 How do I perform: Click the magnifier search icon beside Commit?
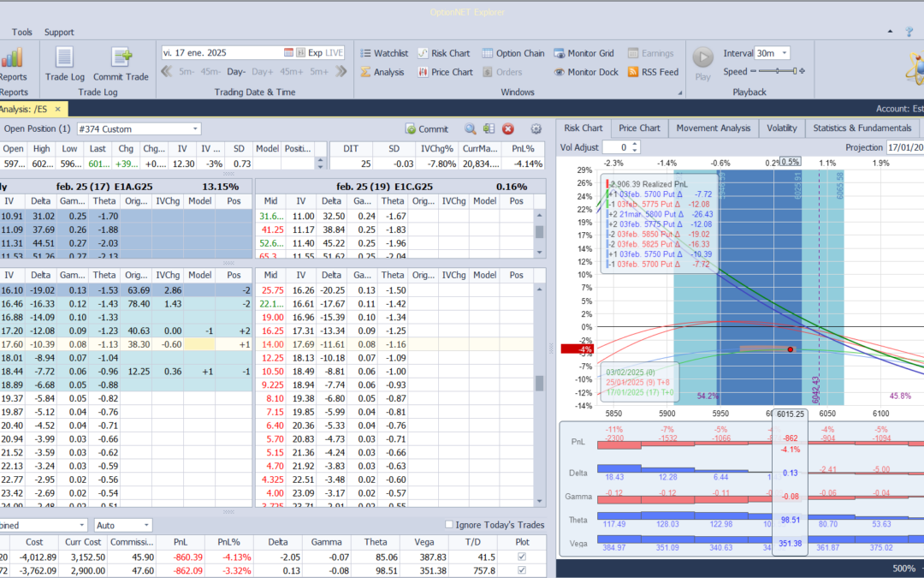[470, 128]
